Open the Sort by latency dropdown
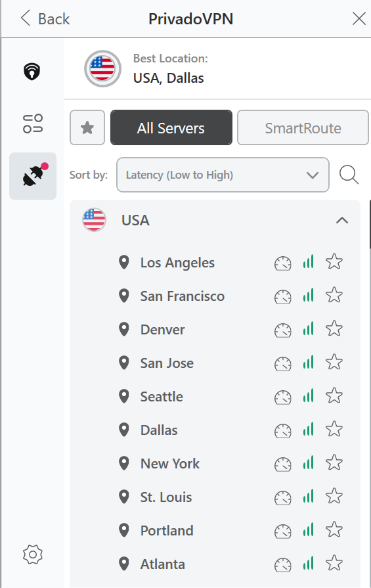Viewport: 371px width, 588px height. (223, 175)
